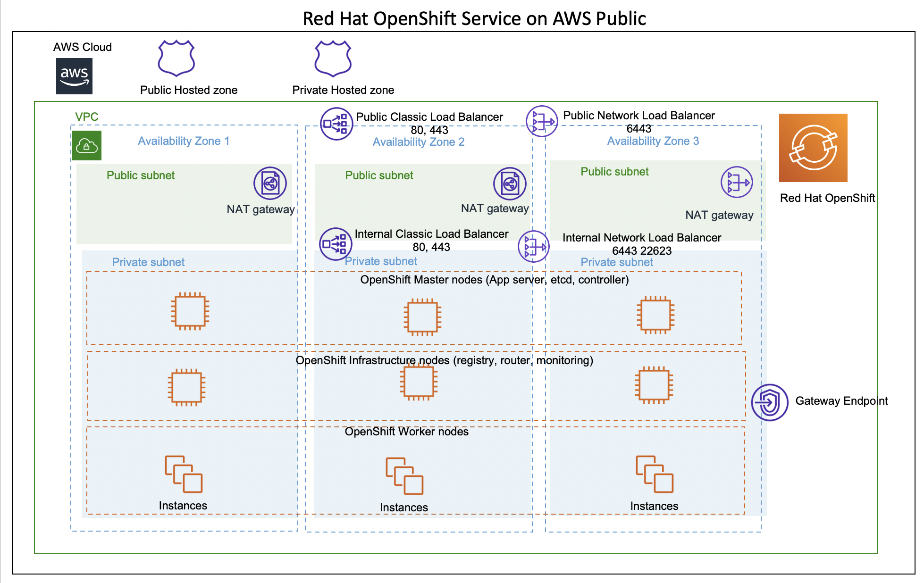Viewport: 924px width, 583px height.
Task: Select the Red Hat OpenShift orange logo
Action: click(x=813, y=148)
